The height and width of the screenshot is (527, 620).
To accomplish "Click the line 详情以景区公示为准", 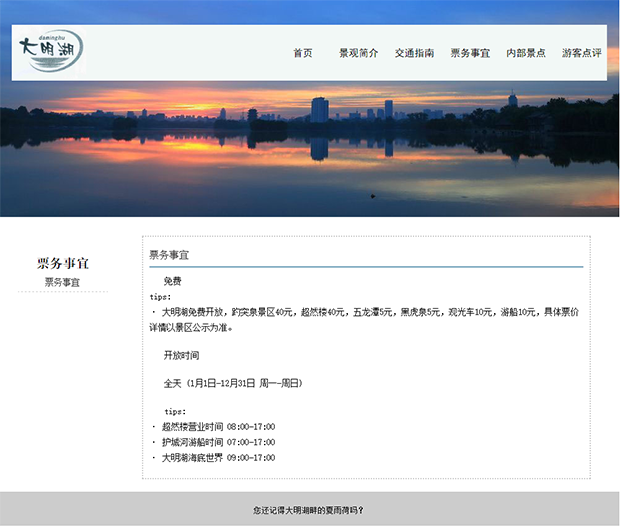I will click(x=191, y=328).
